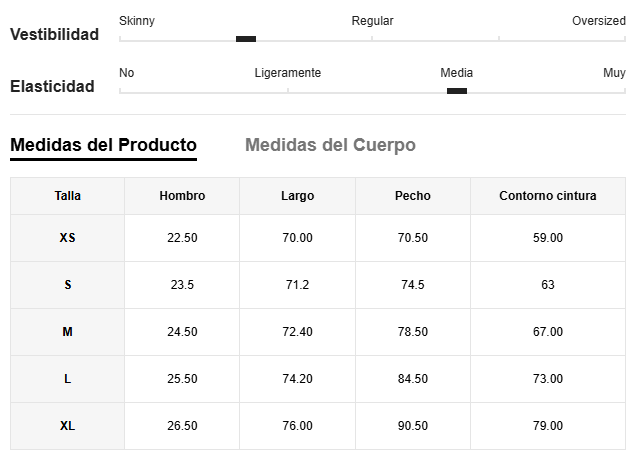Click the Largo column header
The width and height of the screenshot is (632, 454).
pos(297,196)
